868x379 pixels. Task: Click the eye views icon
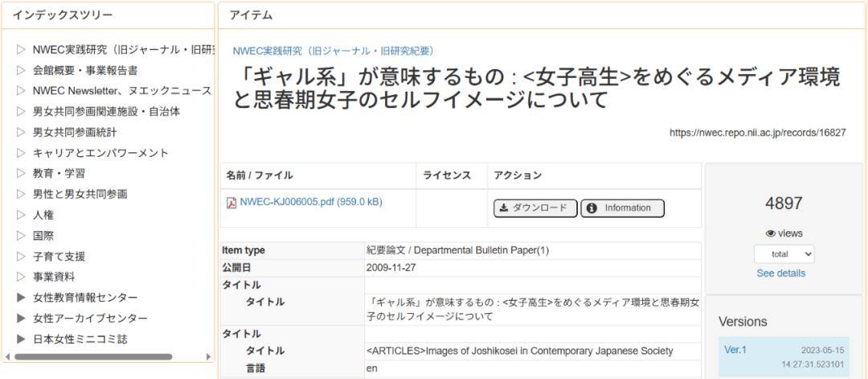point(770,233)
